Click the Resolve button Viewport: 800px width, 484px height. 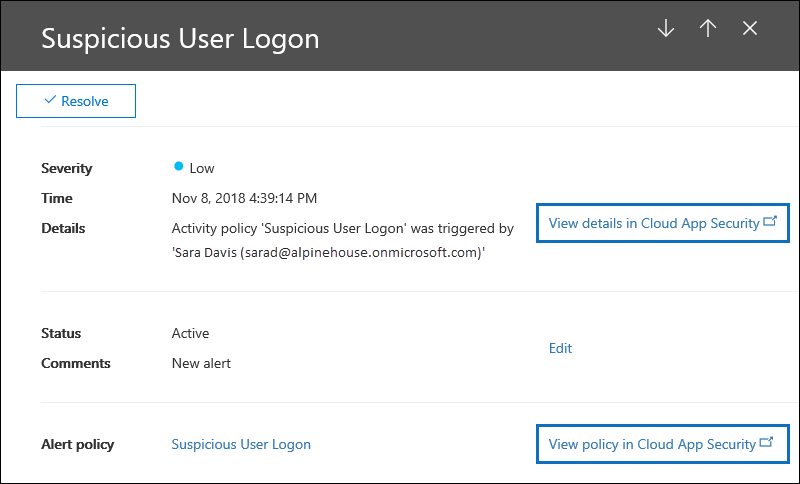click(76, 101)
